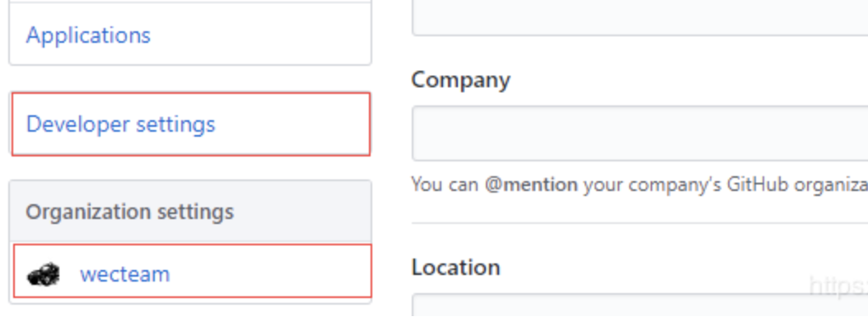Image resolution: width=868 pixels, height=326 pixels.
Task: Click the divider line above Location
Action: pos(639,224)
